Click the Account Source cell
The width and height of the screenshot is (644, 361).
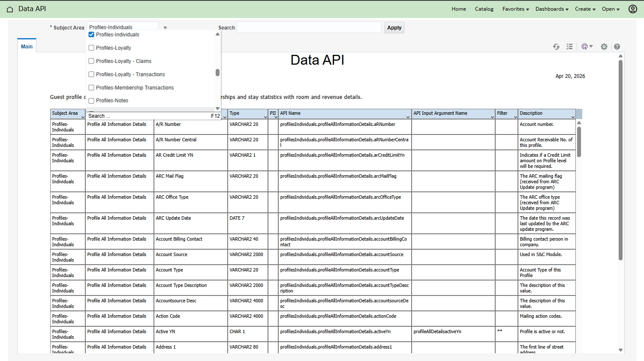[x=191, y=257]
